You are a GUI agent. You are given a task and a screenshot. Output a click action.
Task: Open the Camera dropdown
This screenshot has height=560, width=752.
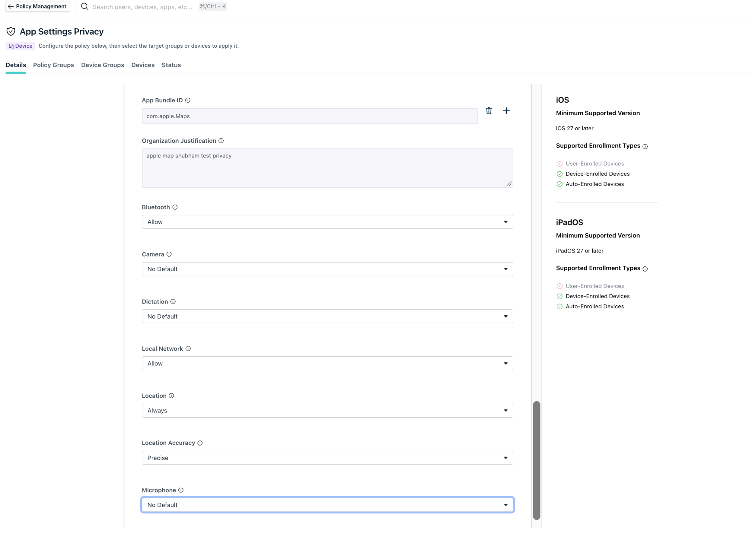coord(327,269)
